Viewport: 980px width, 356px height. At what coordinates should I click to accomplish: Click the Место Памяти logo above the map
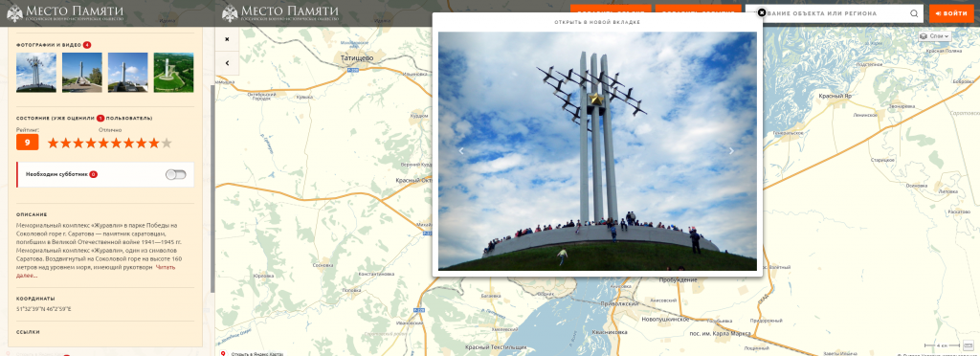280,12
